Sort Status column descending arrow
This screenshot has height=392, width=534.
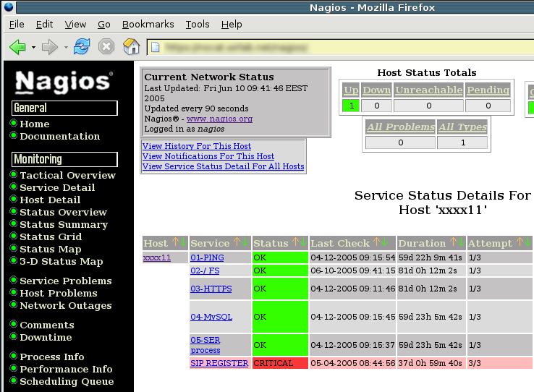[x=303, y=242]
